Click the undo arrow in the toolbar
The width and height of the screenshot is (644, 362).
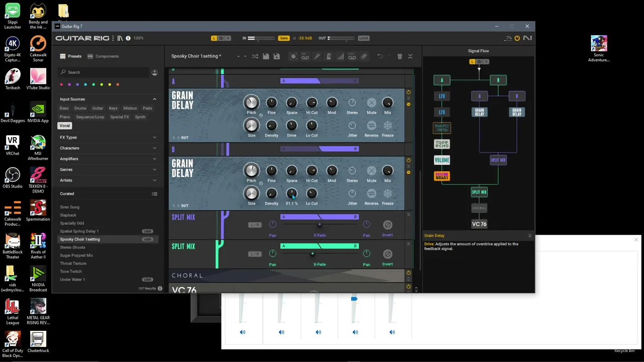(x=380, y=56)
